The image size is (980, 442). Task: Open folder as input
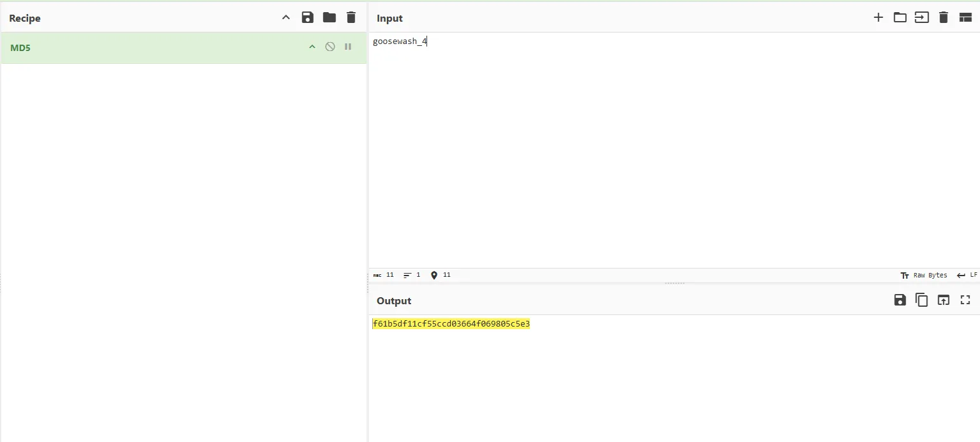pyautogui.click(x=900, y=18)
